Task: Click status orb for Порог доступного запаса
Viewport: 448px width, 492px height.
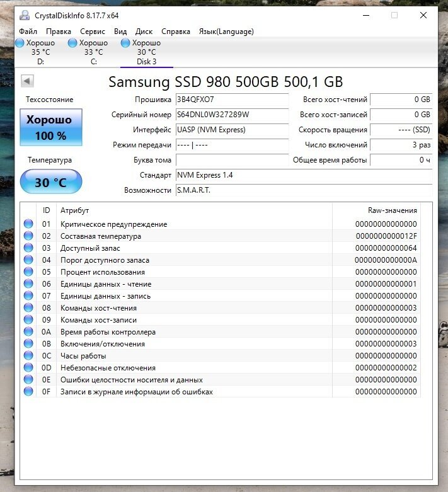Action: click(x=28, y=260)
